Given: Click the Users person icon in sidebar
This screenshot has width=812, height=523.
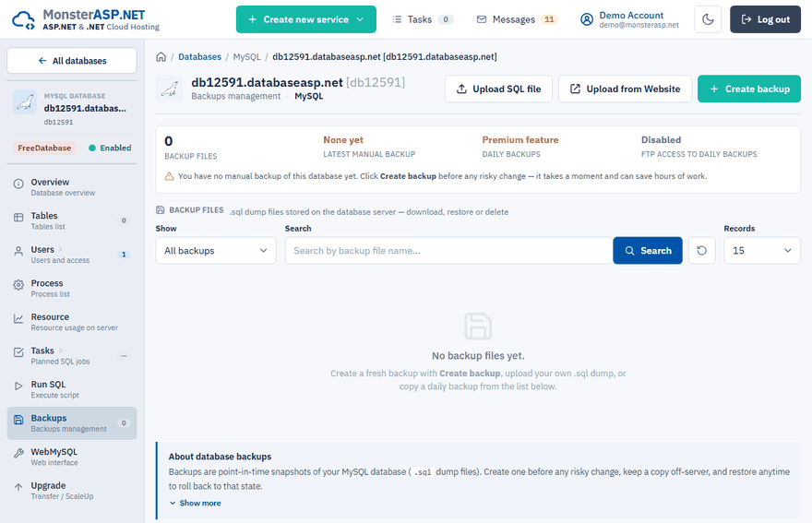Looking at the screenshot, I should 18,251.
